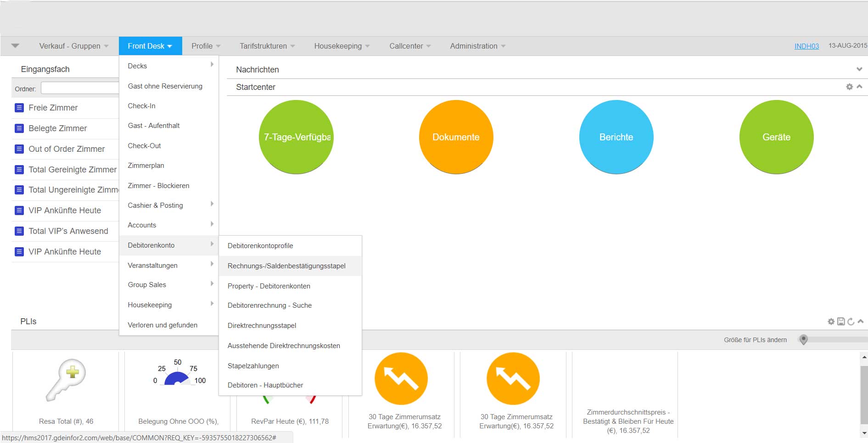Click the first 30 Tage Zimmerumsatz chart icon
Screen dimensions: 868x443
click(x=401, y=379)
